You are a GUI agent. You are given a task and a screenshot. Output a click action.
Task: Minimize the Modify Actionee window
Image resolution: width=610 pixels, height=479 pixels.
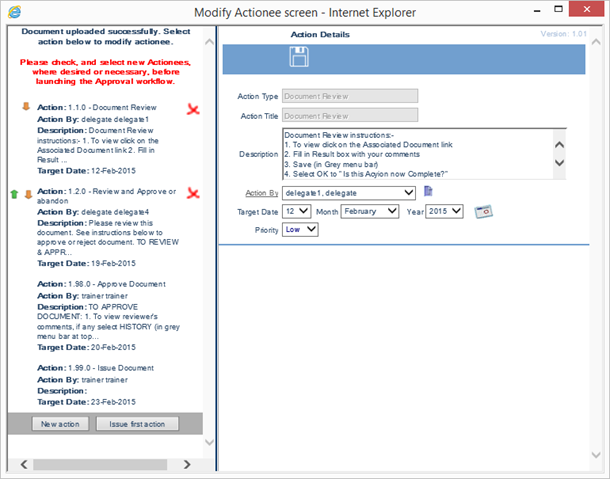coord(537,10)
